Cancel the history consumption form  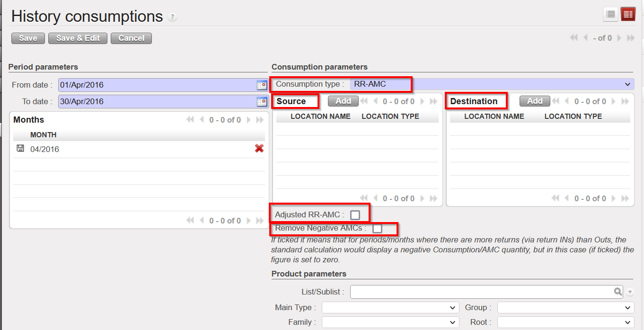coord(131,38)
